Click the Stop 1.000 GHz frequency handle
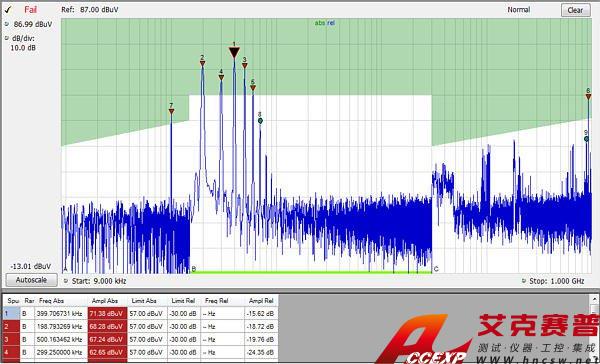Screen dimensions: 600x364 coord(524,281)
